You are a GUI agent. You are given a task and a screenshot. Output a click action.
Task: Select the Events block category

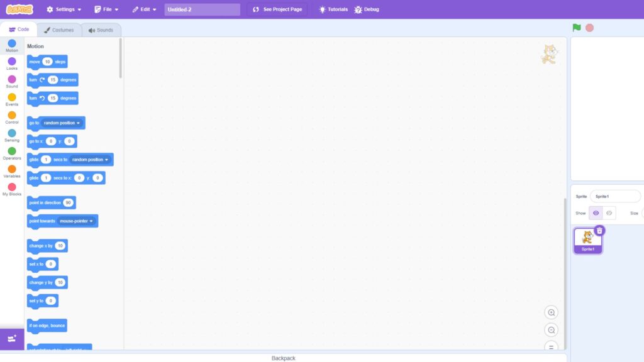pos(12,100)
